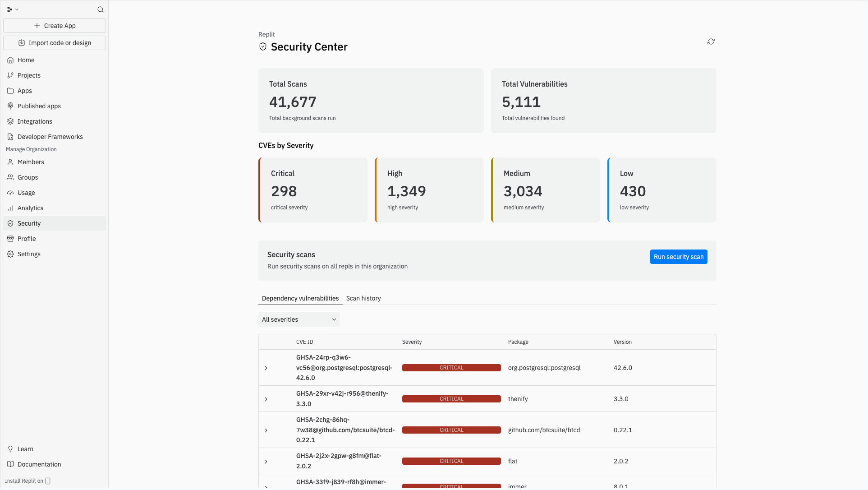The height and width of the screenshot is (490, 868).
Task: Select the Dependency vulnerabilities tab
Action: pyautogui.click(x=300, y=298)
